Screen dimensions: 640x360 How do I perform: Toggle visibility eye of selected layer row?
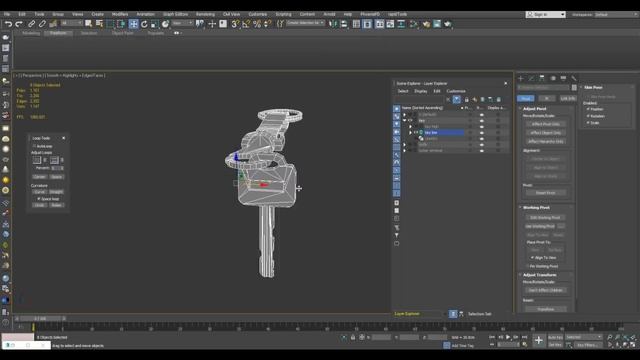click(416, 133)
